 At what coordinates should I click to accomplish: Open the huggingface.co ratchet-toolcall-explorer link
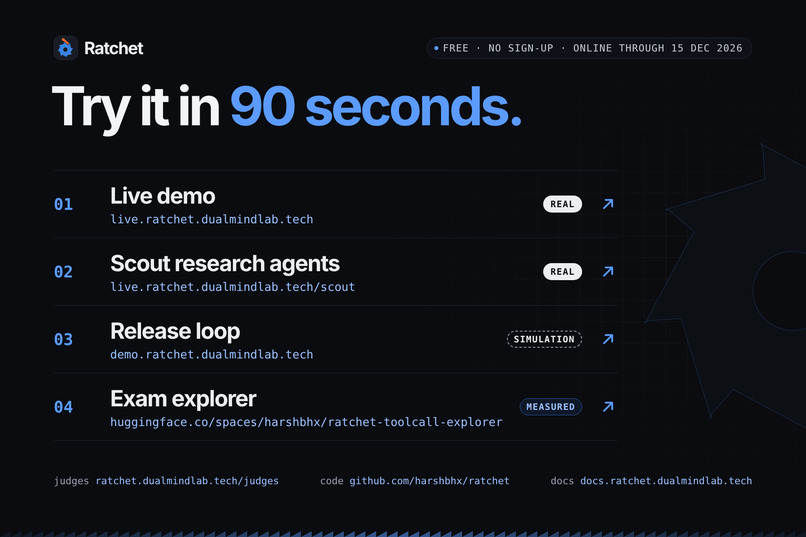pyautogui.click(x=306, y=422)
